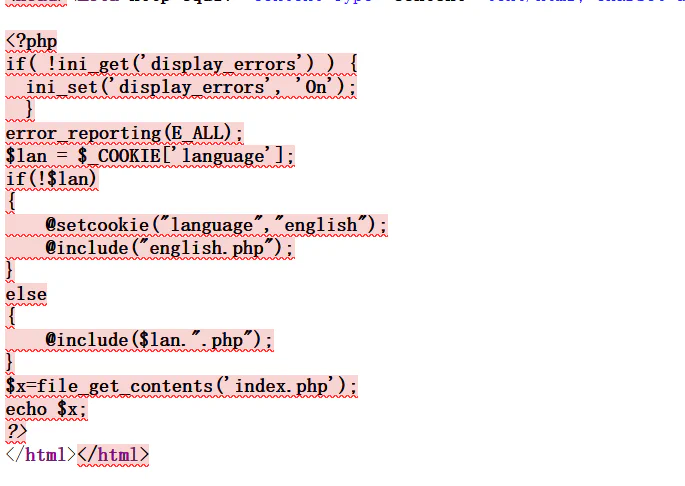Click the '@include("english.php");' line

[170, 248]
